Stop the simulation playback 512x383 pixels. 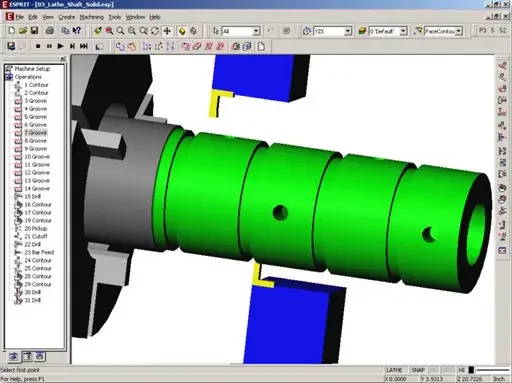(x=38, y=46)
